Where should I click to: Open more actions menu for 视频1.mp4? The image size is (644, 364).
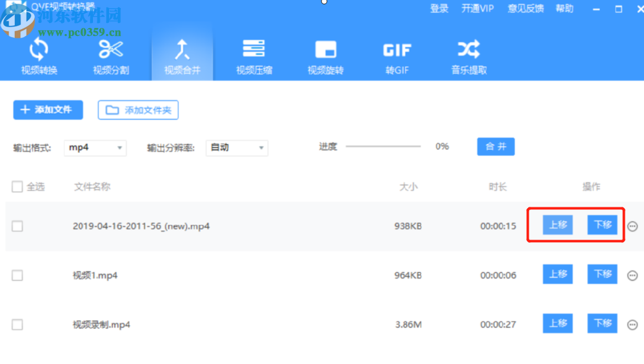point(632,274)
